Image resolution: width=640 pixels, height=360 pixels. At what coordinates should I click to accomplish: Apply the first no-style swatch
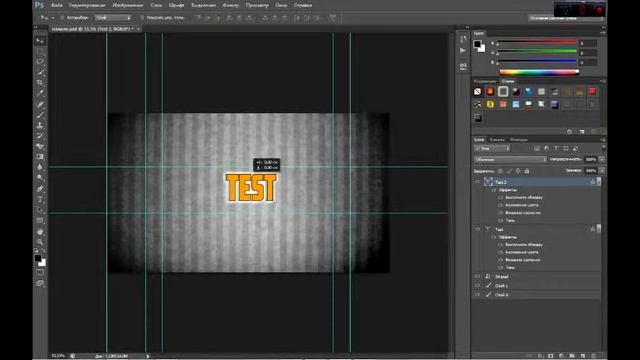[x=478, y=92]
